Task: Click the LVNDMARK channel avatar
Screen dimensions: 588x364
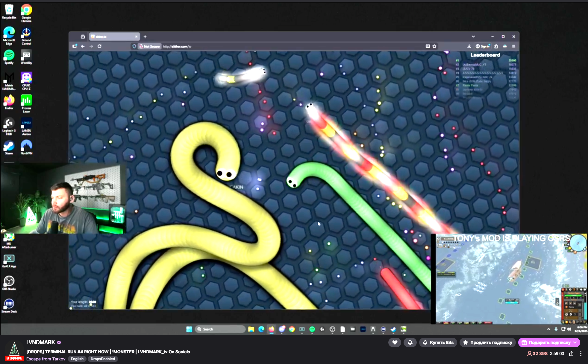Action: 14,349
